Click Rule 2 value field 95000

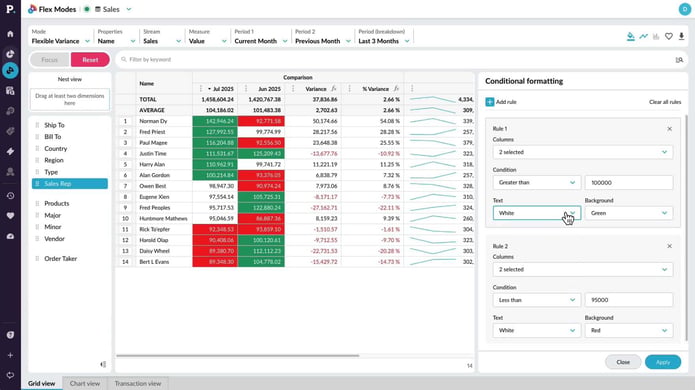[629, 300]
